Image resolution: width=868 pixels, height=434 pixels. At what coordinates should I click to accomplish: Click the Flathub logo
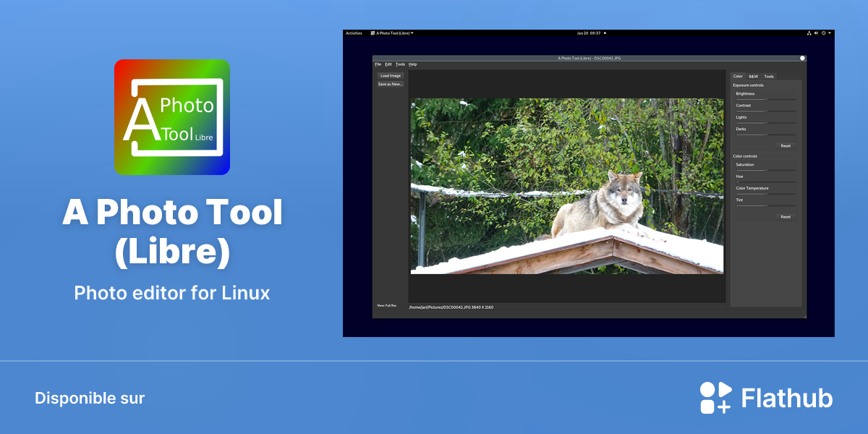tap(766, 398)
